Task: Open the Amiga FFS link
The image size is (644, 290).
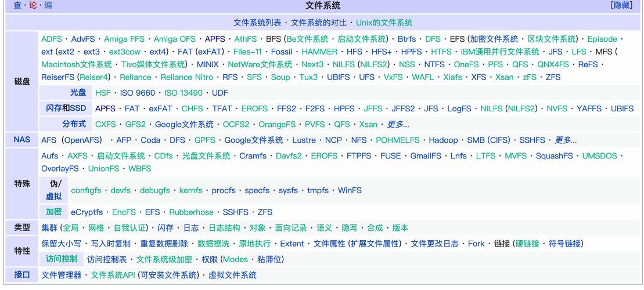Action: point(124,39)
